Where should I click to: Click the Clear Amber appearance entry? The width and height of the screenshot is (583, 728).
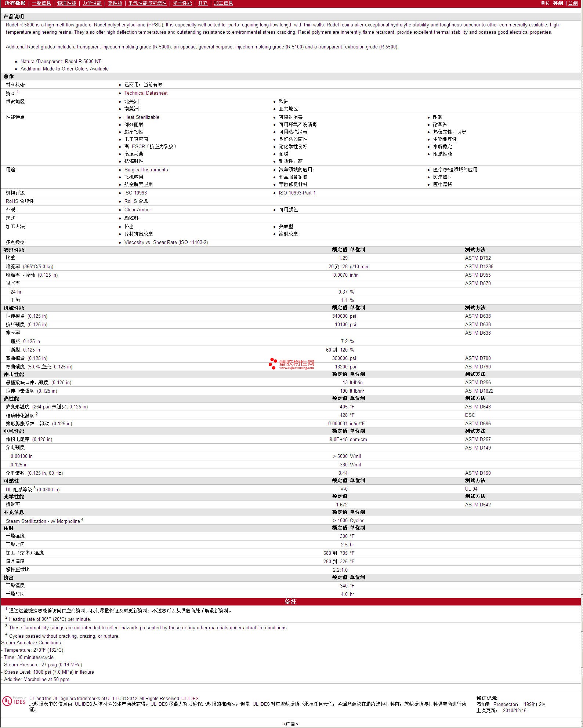click(x=138, y=210)
